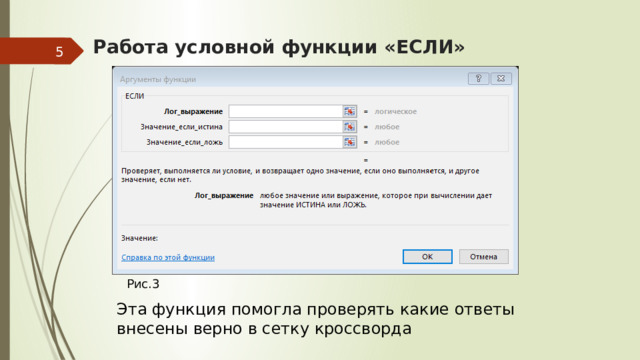Click the Отмена button
This screenshot has width=640, height=360.
[x=484, y=257]
